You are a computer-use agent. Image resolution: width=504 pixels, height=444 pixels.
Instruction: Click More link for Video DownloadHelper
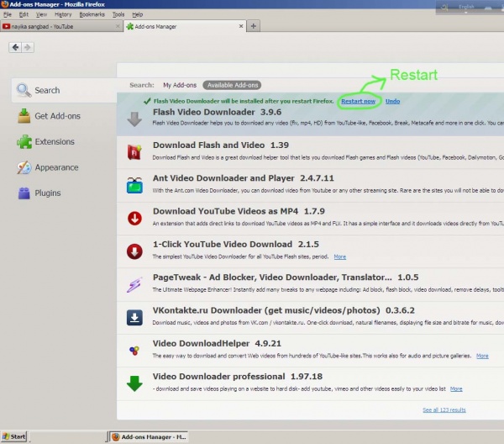pos(482,356)
